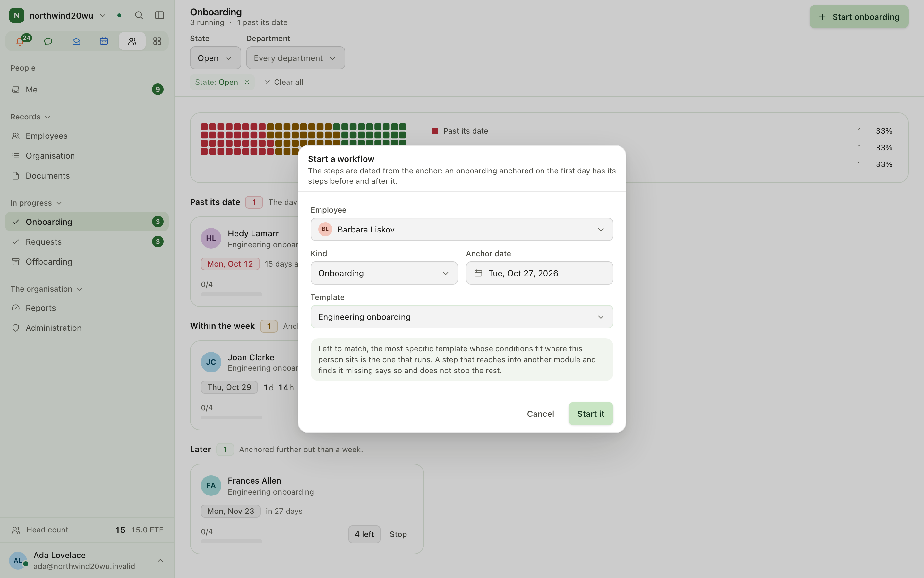Click the BL avatar in Employee field
924x578 pixels.
pos(325,229)
